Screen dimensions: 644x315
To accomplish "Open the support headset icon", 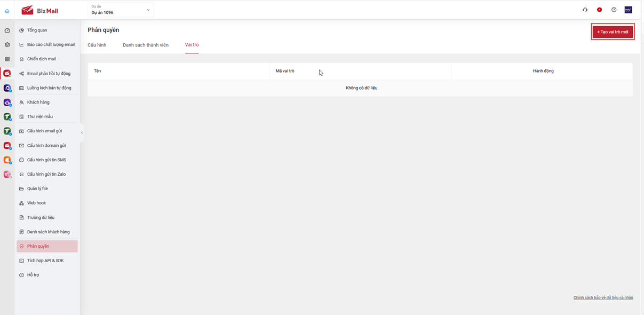I will (585, 10).
